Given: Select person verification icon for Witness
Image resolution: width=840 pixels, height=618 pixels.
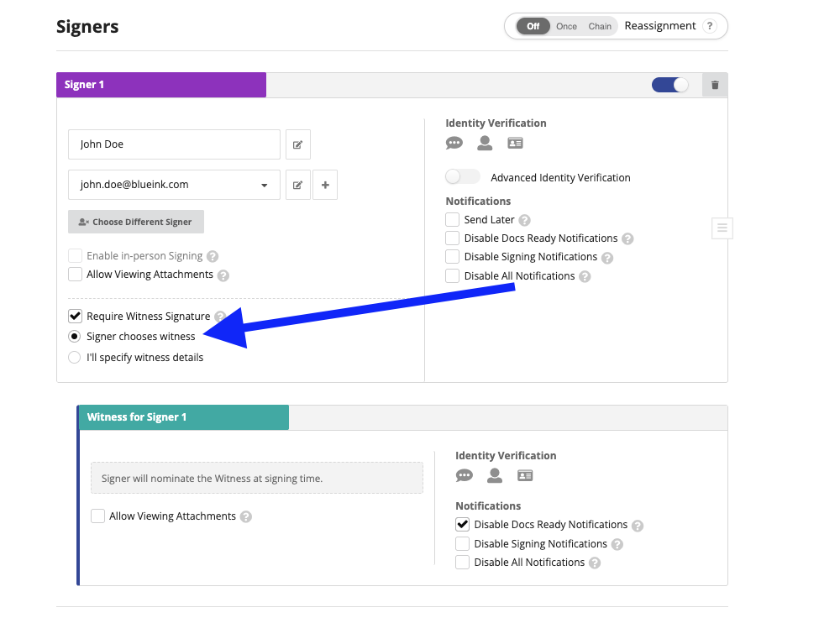Looking at the screenshot, I should (495, 475).
